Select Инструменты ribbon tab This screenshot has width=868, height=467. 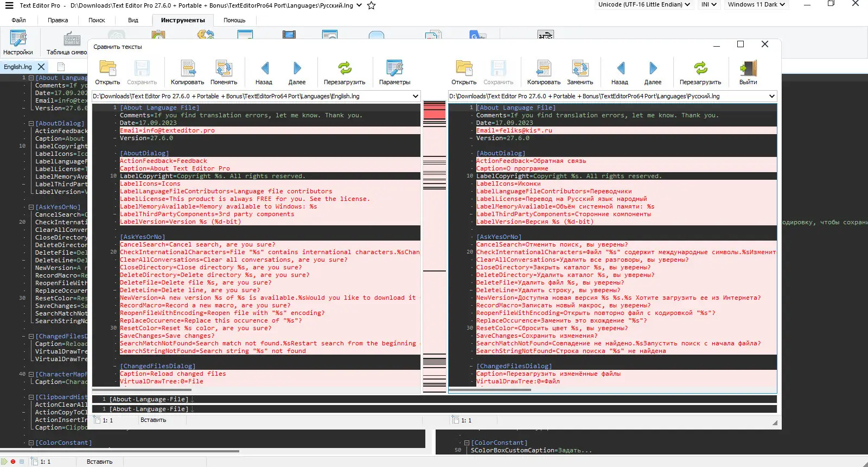coord(183,20)
